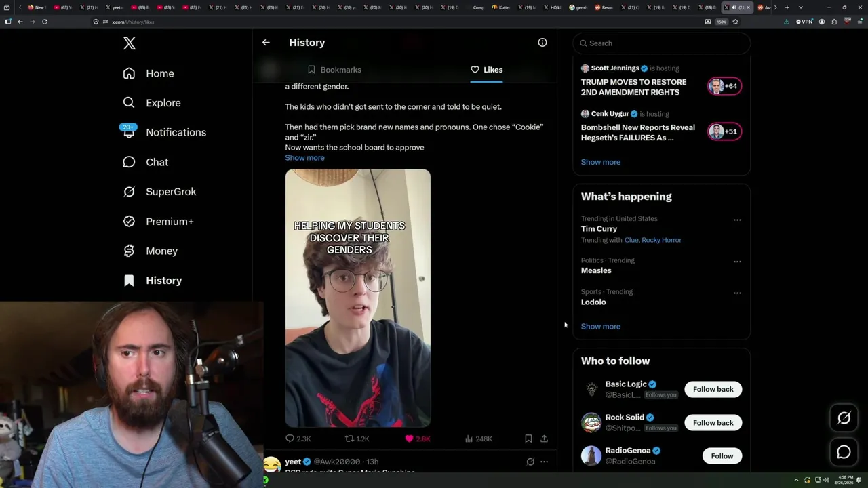
Task: Go back with the browser back arrow
Action: (20, 22)
